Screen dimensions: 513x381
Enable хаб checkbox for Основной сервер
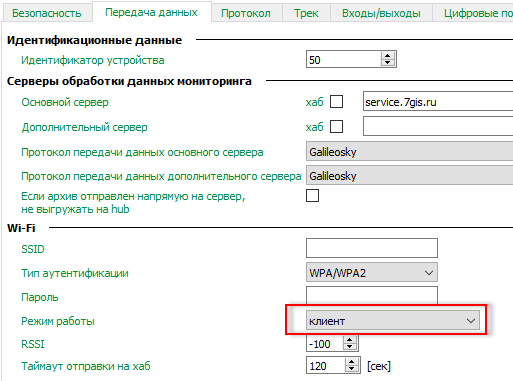(x=336, y=102)
